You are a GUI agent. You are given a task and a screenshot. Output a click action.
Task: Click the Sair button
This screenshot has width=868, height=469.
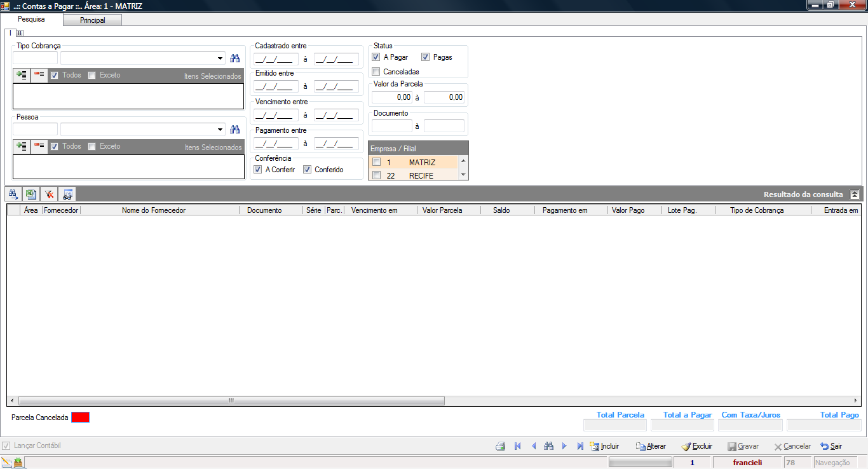831,446
